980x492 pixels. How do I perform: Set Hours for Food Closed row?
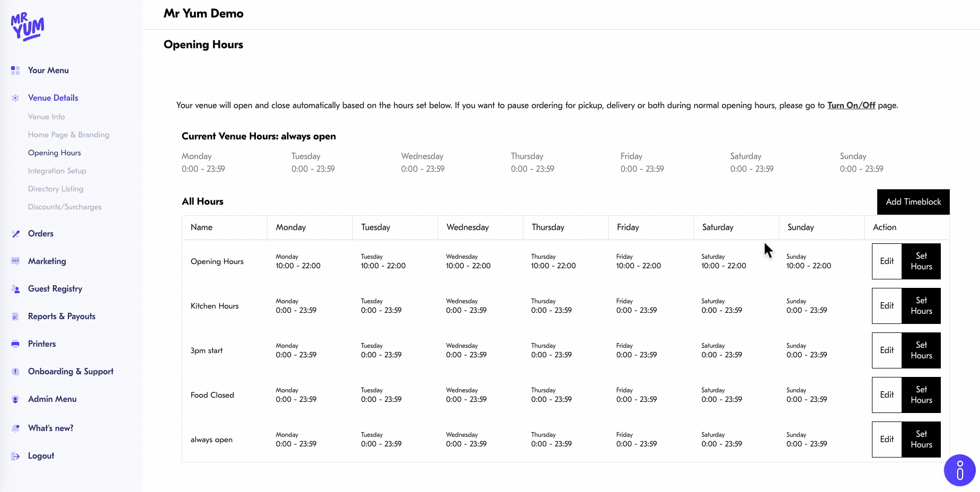921,395
